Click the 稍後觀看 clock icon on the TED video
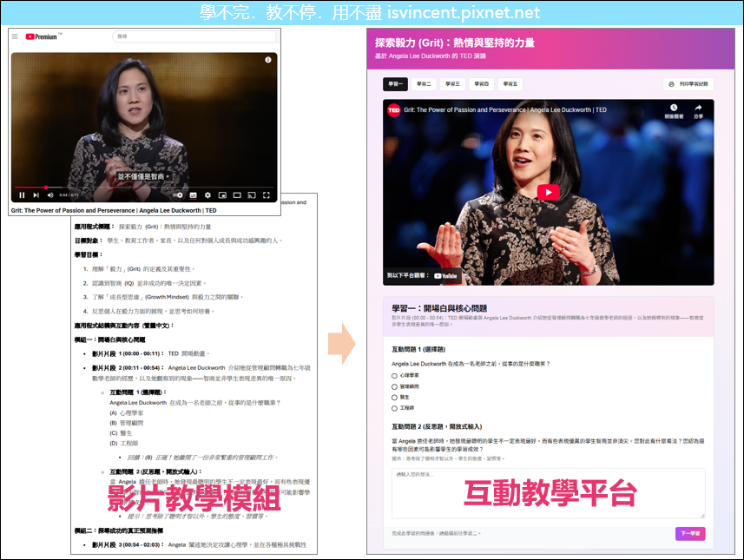This screenshot has height=560, width=744. [674, 108]
